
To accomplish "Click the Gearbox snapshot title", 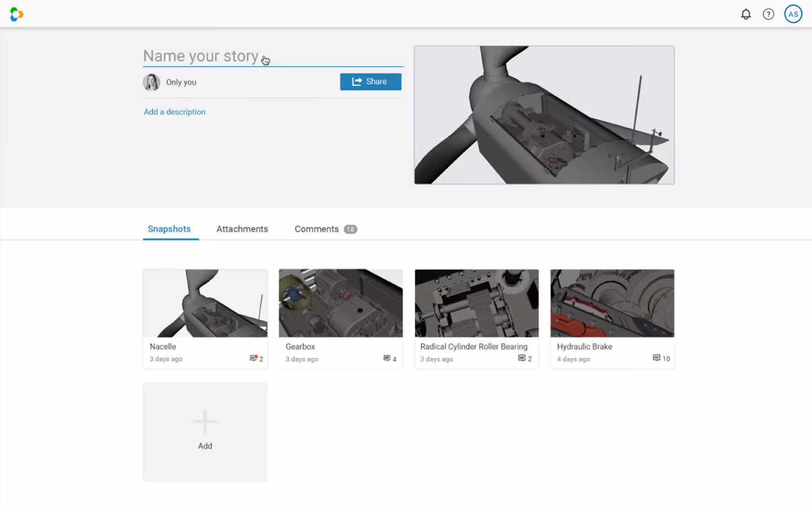I will (300, 347).
